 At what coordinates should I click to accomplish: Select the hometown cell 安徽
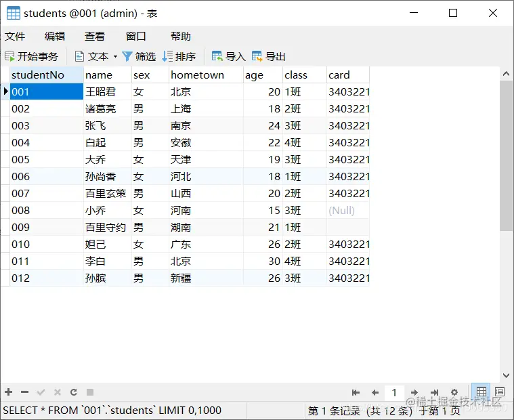click(206, 143)
